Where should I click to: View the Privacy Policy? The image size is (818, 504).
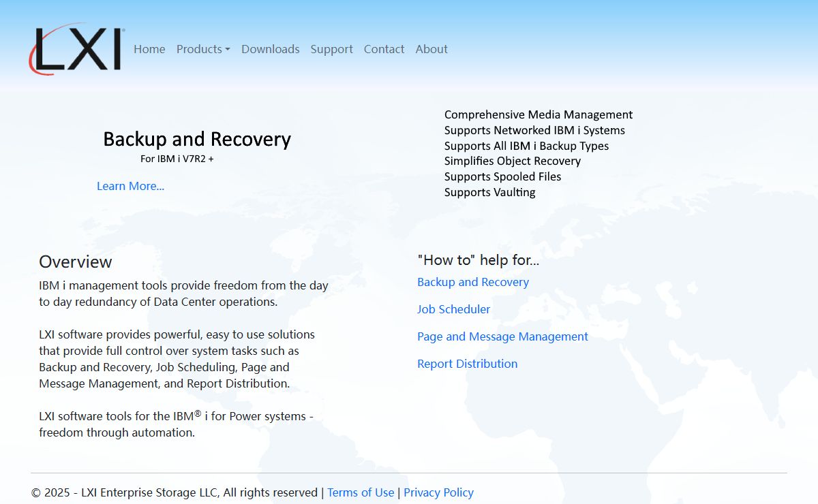point(438,492)
